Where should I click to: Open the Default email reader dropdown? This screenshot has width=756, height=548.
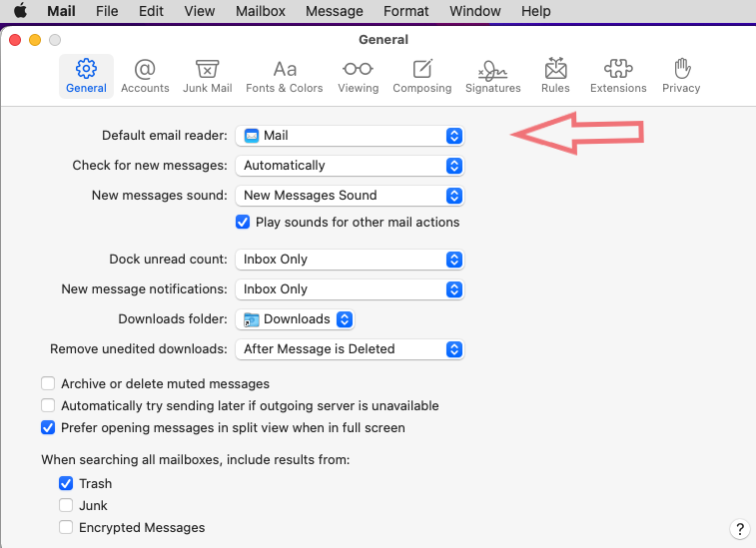click(350, 136)
